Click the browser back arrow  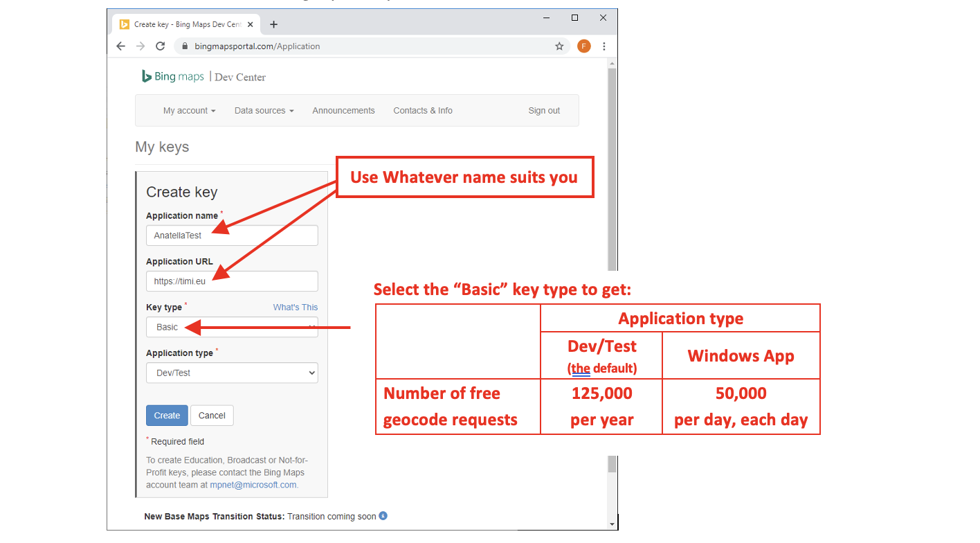[x=121, y=46]
